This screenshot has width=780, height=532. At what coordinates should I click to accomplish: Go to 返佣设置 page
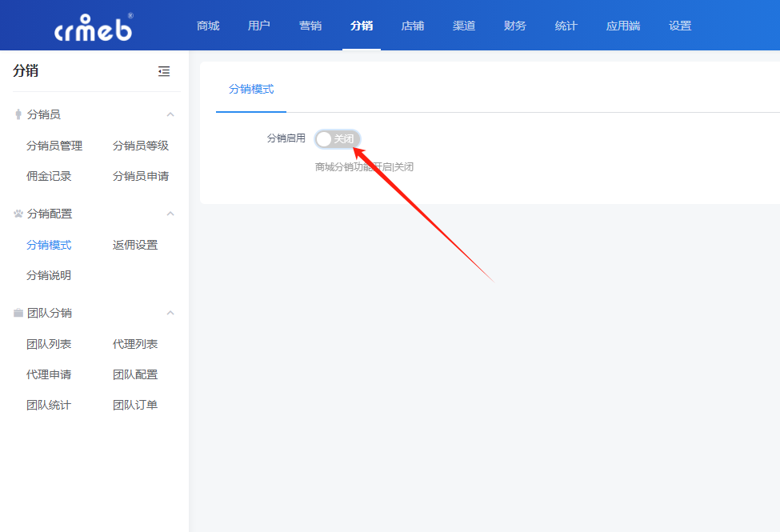coord(135,245)
